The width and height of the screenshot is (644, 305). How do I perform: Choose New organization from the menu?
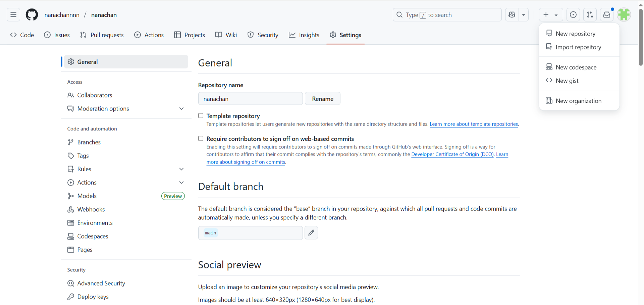579,101
